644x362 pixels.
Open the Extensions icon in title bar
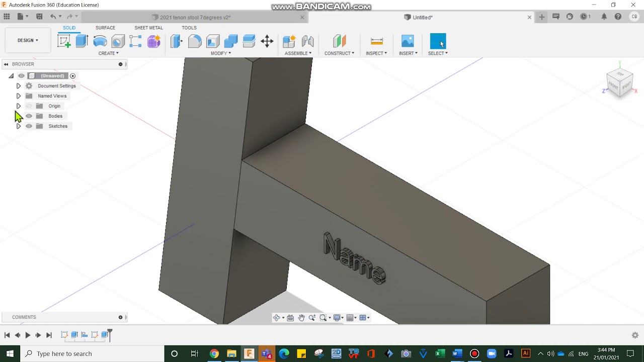570,17
